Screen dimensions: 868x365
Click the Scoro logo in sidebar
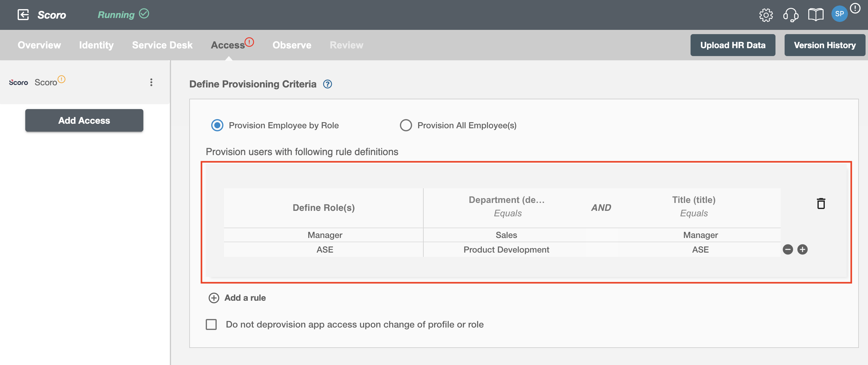coord(19,82)
